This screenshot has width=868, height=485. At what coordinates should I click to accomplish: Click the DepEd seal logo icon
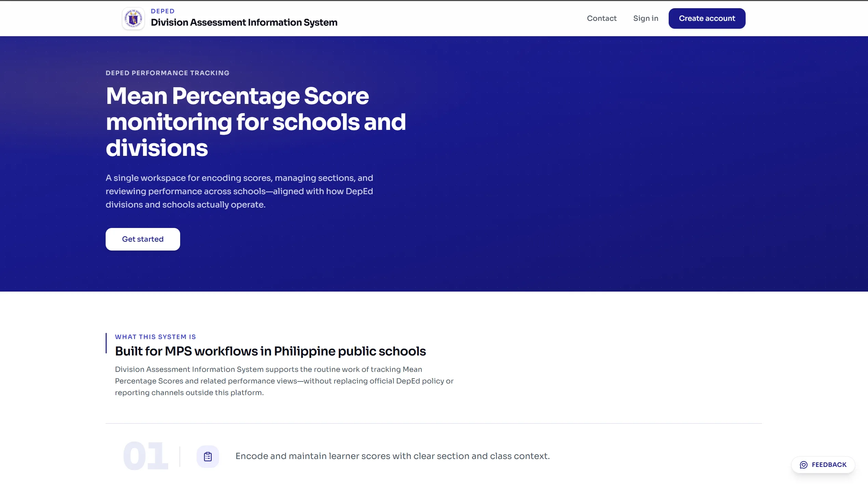(133, 18)
